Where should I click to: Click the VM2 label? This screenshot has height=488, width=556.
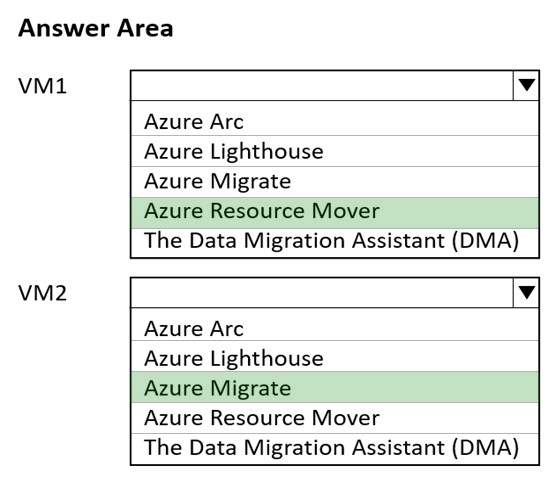click(x=43, y=293)
